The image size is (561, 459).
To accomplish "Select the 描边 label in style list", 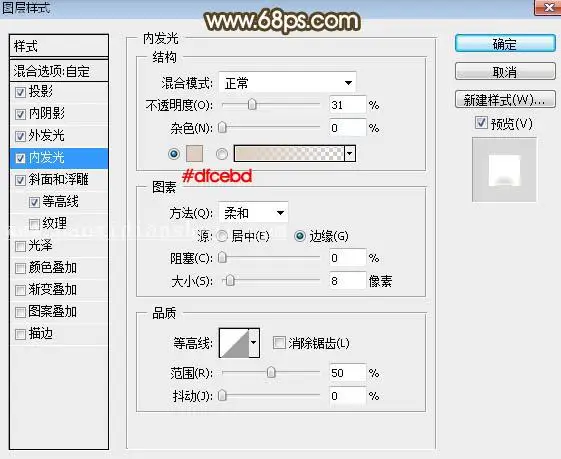I will pos(40,334).
